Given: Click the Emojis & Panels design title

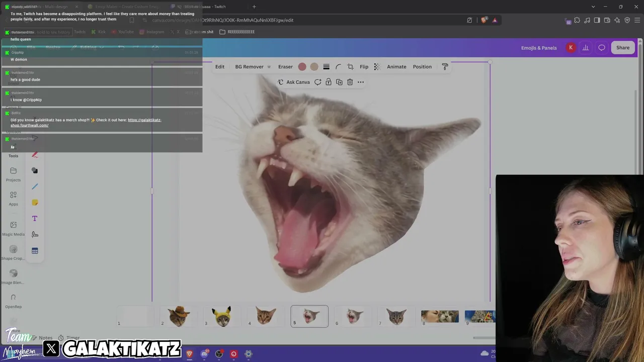Looking at the screenshot, I should pos(539,48).
